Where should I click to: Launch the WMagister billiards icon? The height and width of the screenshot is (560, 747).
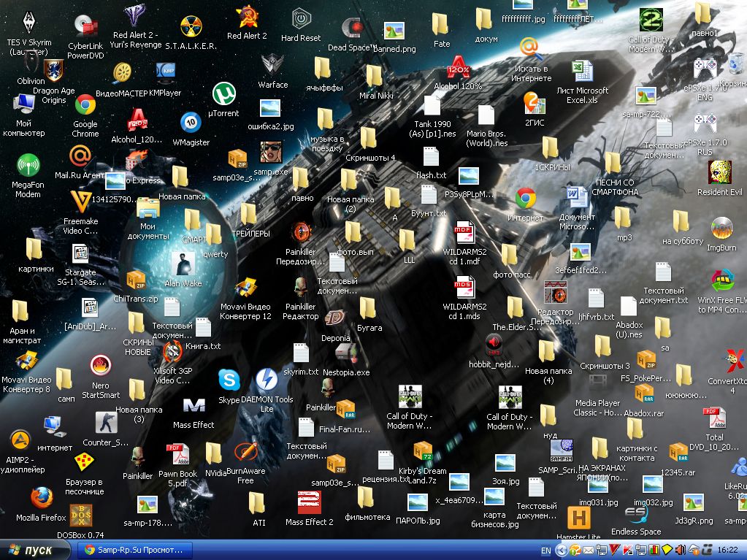click(x=191, y=123)
